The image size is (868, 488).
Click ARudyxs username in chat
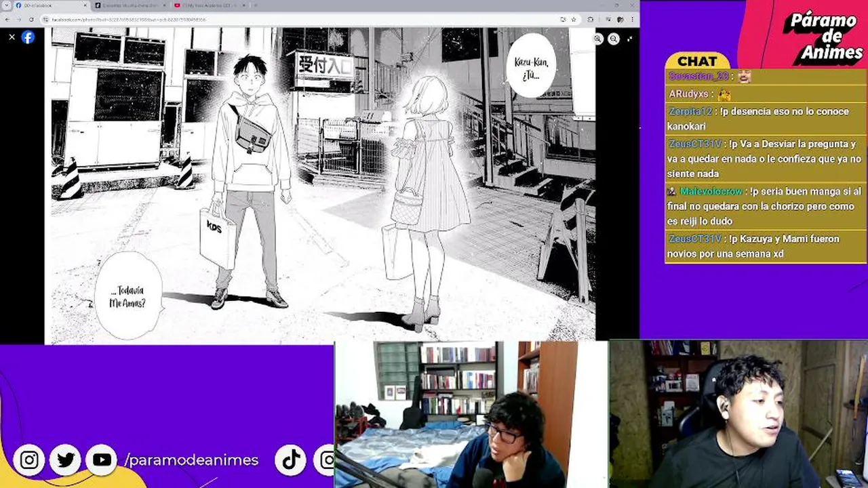point(688,94)
